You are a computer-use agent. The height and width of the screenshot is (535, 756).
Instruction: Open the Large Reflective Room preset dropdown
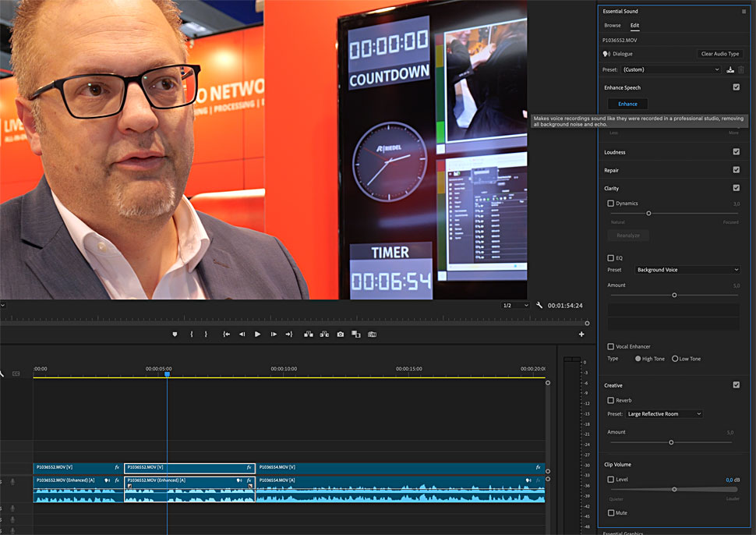point(664,414)
